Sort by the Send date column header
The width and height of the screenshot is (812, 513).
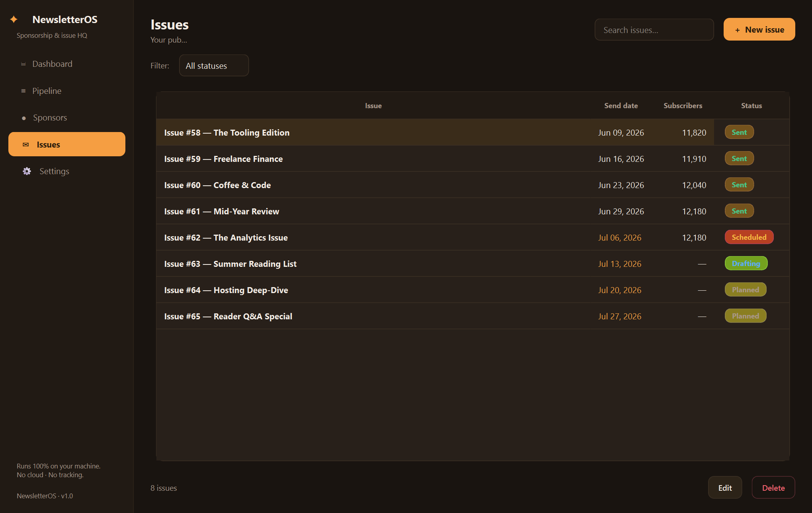621,106
